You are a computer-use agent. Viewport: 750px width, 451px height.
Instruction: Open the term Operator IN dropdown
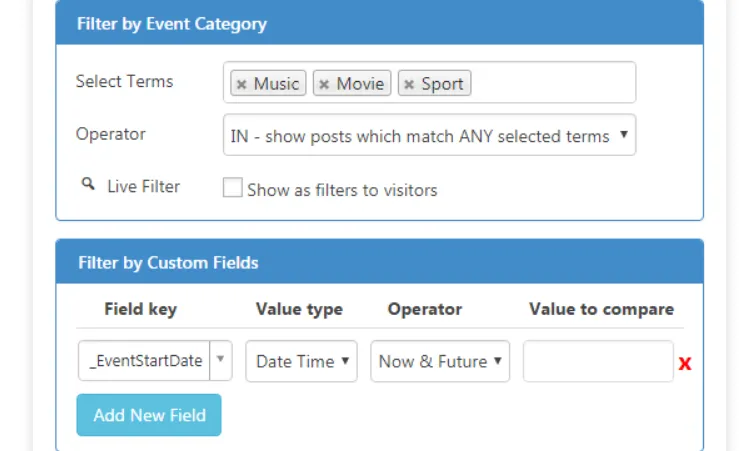coord(429,136)
